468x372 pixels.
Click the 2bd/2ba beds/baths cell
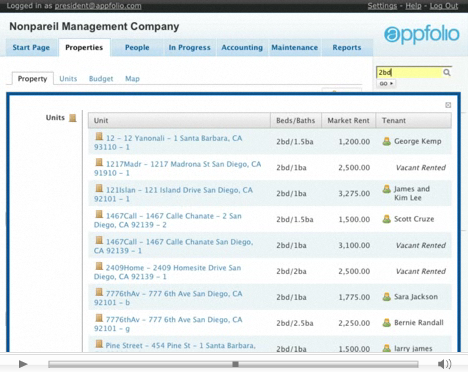click(291, 271)
